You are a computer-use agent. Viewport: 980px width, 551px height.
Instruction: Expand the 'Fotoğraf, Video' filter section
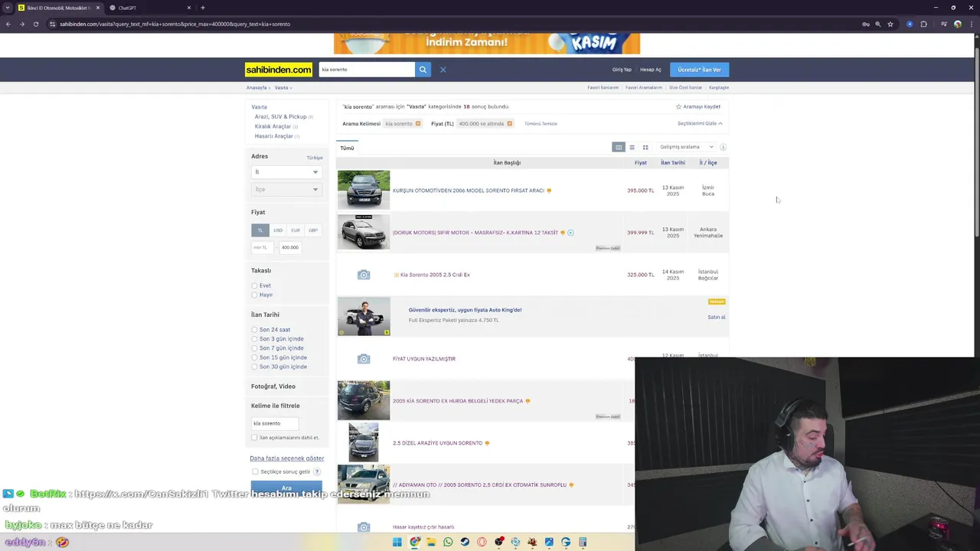point(273,386)
